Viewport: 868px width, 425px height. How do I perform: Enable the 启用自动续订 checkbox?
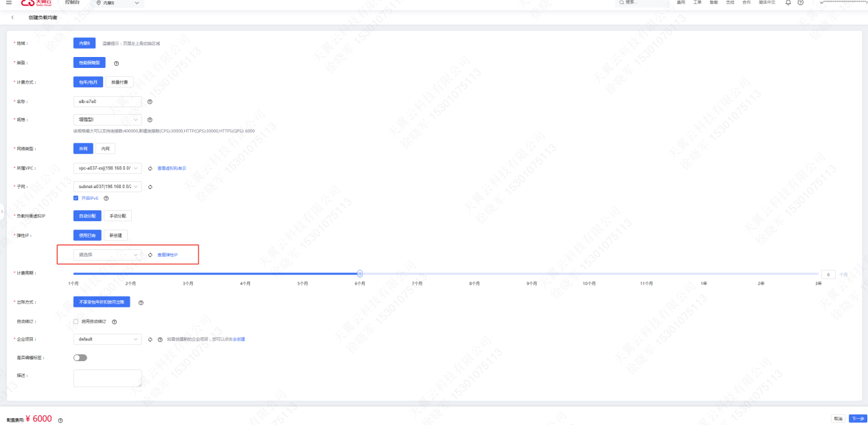(76, 321)
